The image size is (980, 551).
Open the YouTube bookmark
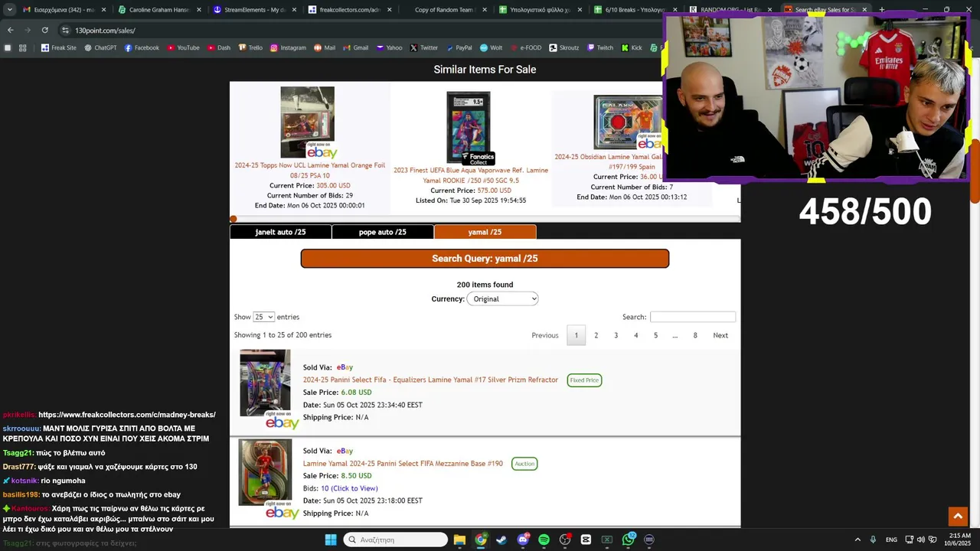(182, 47)
